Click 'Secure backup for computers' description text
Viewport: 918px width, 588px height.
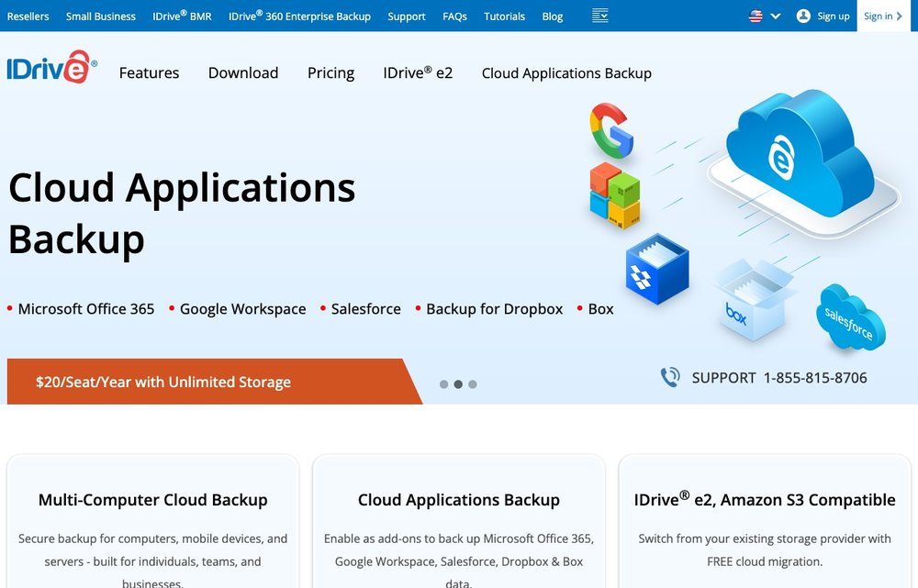click(152, 561)
